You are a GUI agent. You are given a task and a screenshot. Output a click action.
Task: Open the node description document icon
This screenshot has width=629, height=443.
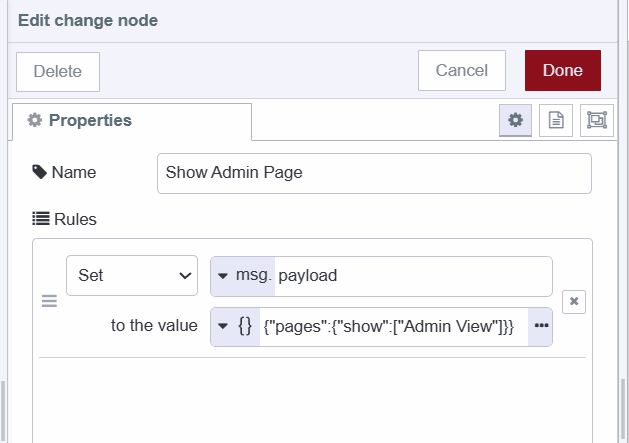pyautogui.click(x=556, y=121)
